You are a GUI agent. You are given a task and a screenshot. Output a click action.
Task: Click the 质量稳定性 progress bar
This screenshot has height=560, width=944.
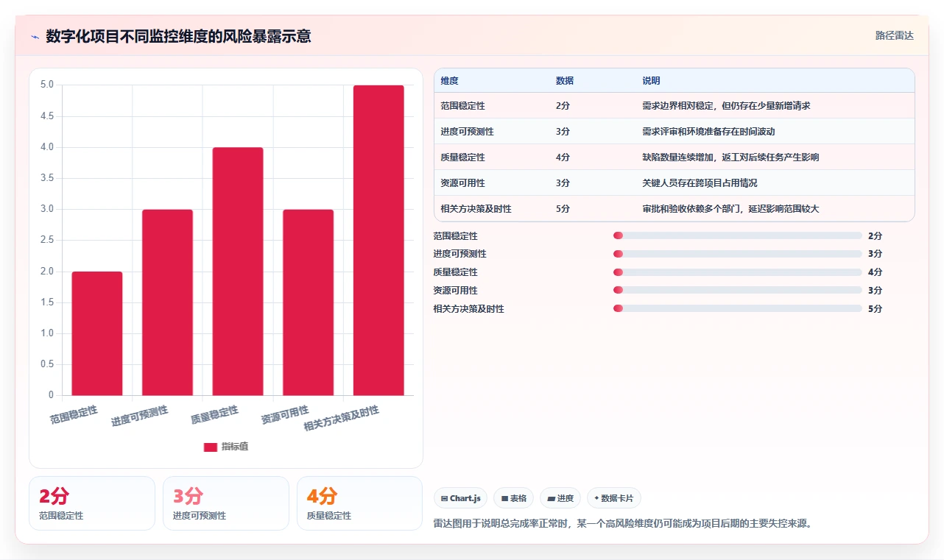coord(737,272)
